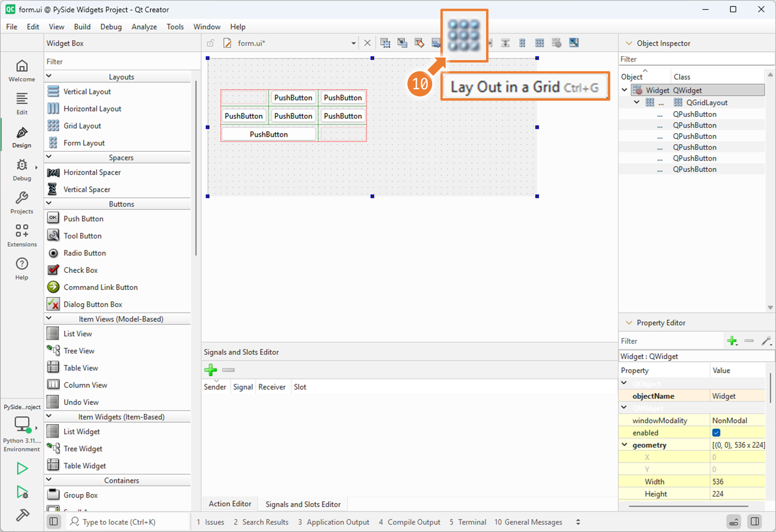Switch to Debug mode in the sidebar

pyautogui.click(x=22, y=170)
